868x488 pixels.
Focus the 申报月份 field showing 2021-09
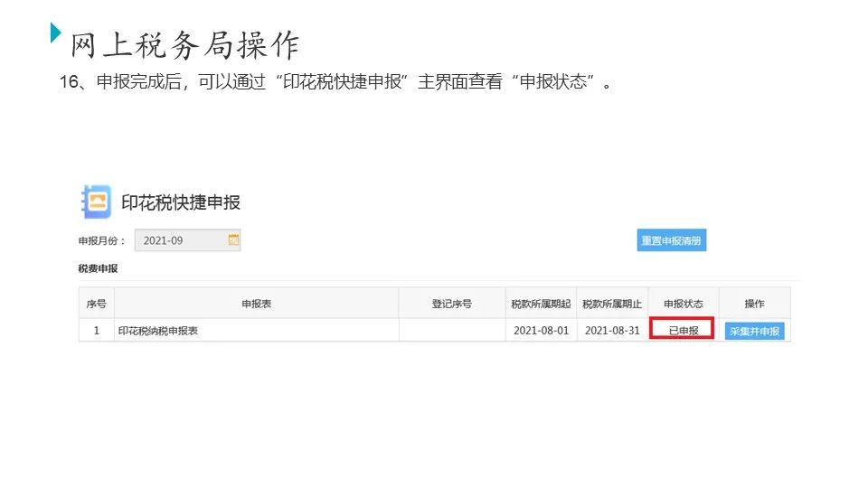click(x=188, y=240)
